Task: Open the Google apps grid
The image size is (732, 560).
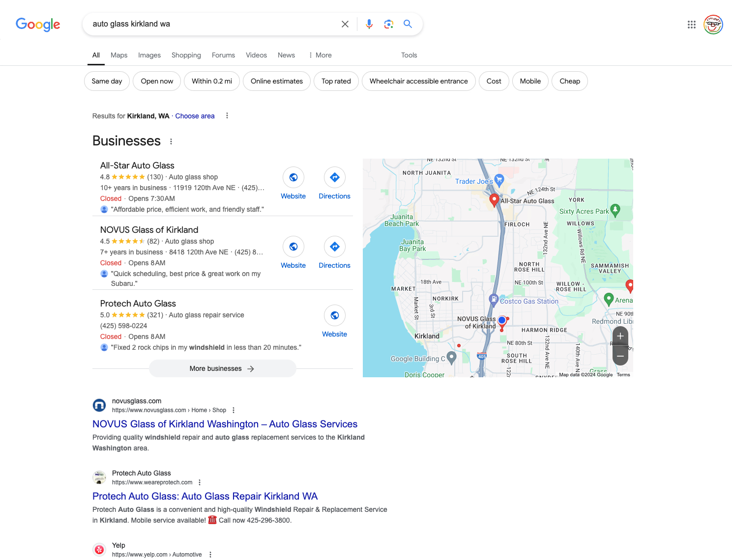Action: [692, 25]
